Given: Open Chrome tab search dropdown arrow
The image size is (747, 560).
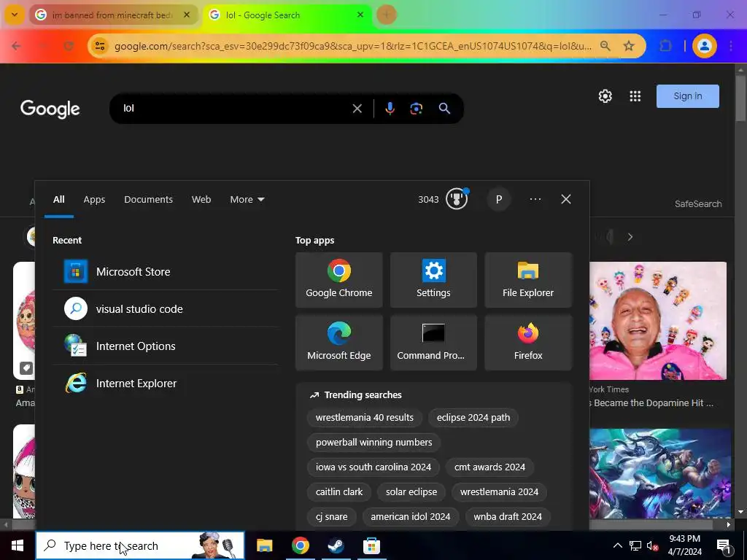Looking at the screenshot, I should (x=15, y=15).
